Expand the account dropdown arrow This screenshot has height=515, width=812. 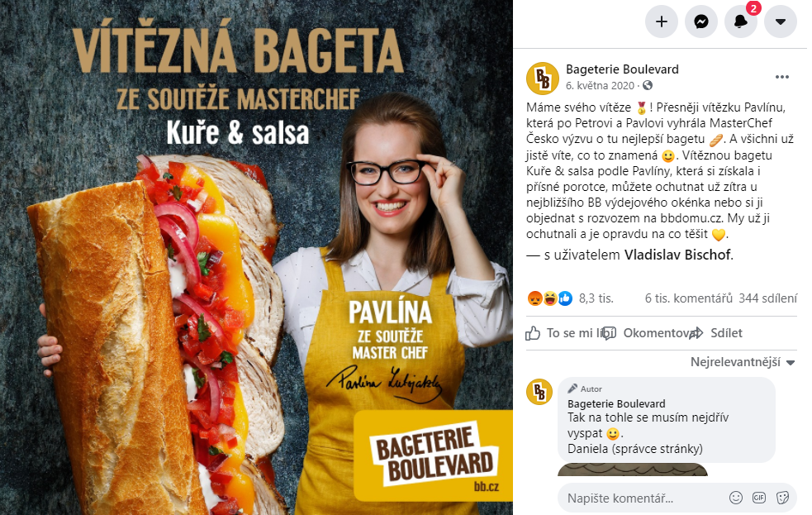(x=781, y=21)
